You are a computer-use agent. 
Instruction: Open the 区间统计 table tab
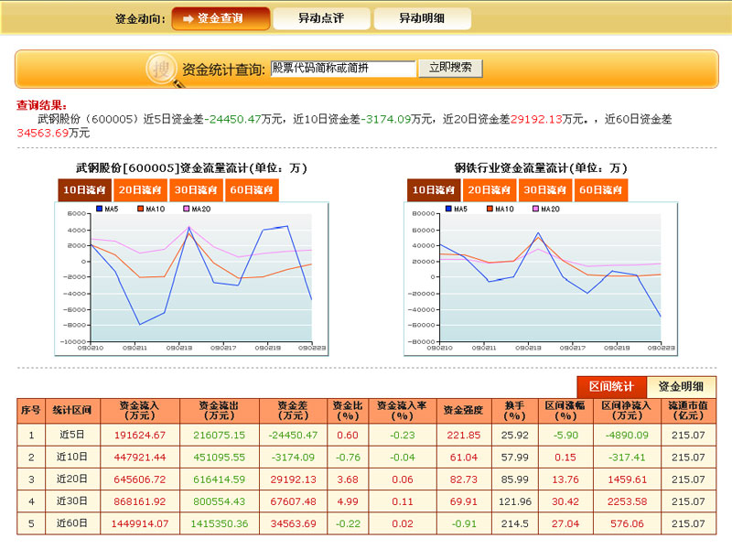click(611, 387)
